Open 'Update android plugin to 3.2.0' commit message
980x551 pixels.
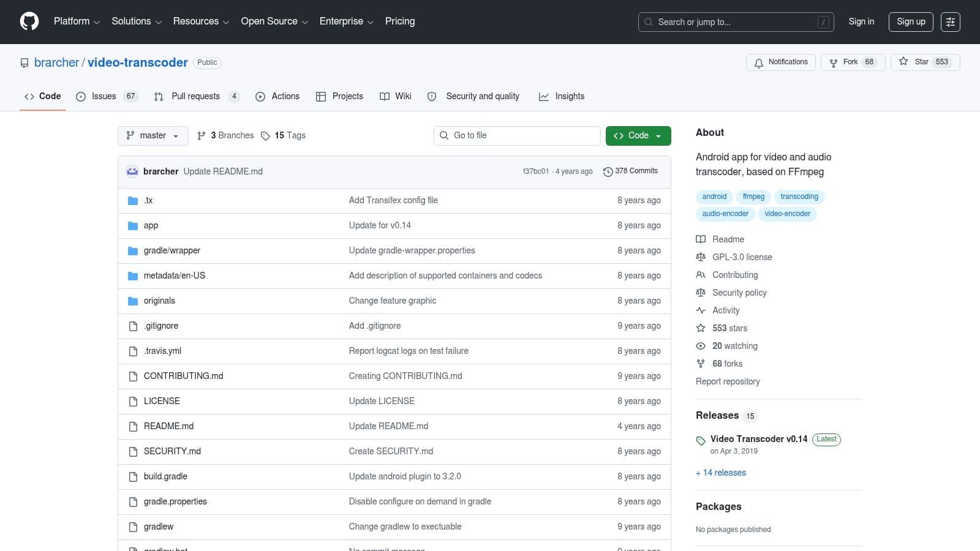[405, 476]
